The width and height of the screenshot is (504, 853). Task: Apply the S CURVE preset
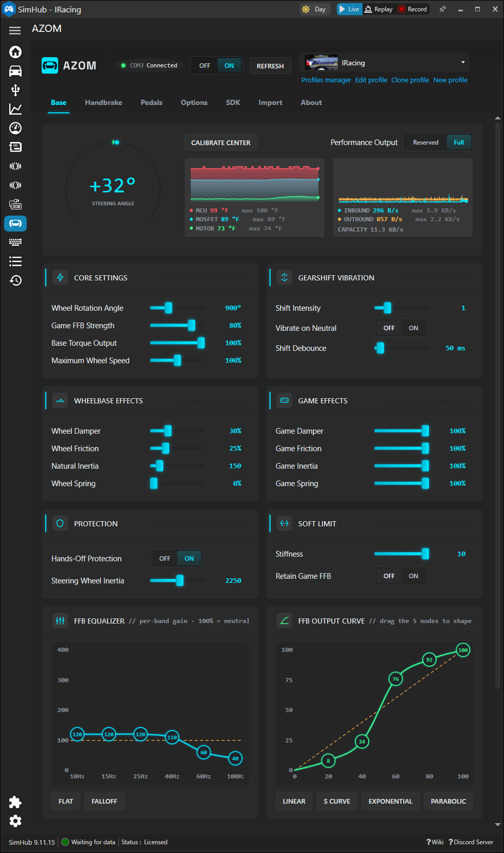[337, 801]
